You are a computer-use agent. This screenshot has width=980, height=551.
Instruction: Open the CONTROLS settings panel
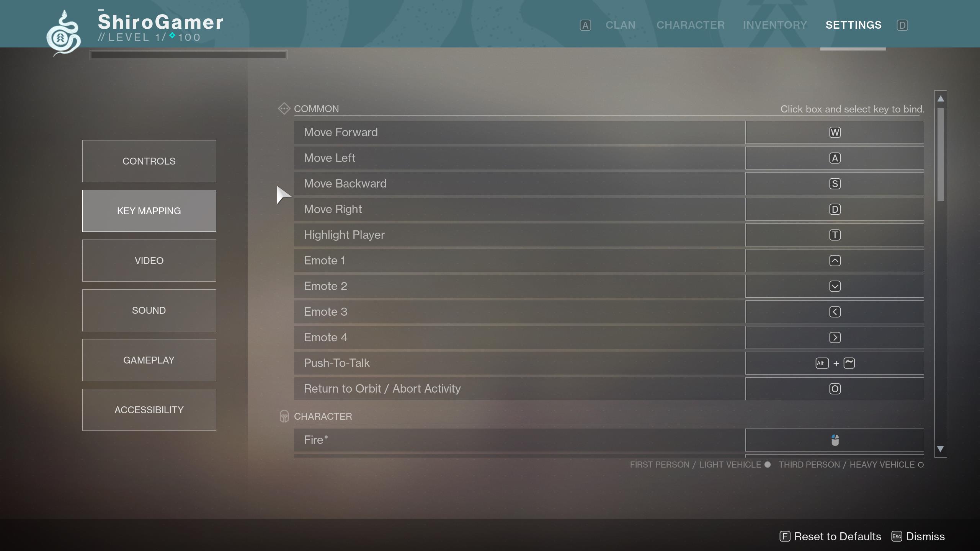tap(149, 161)
